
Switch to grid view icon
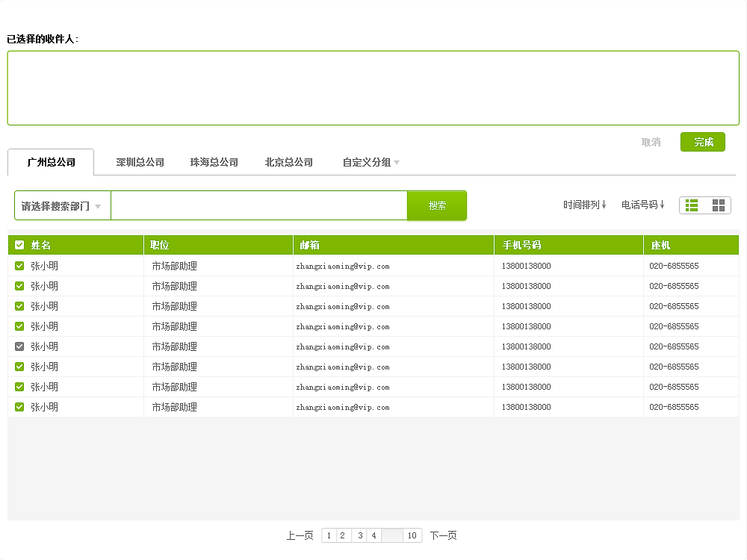(719, 205)
